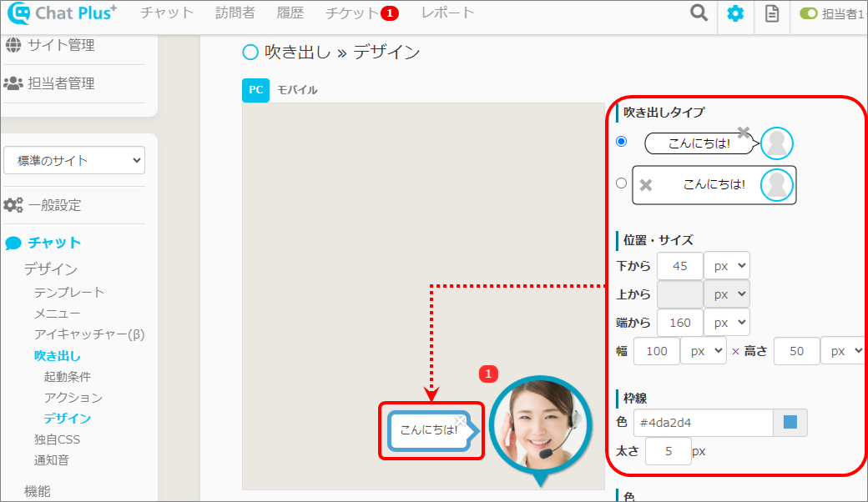Open the 起動条件 sidebar link
The width and height of the screenshot is (868, 502).
point(68,377)
